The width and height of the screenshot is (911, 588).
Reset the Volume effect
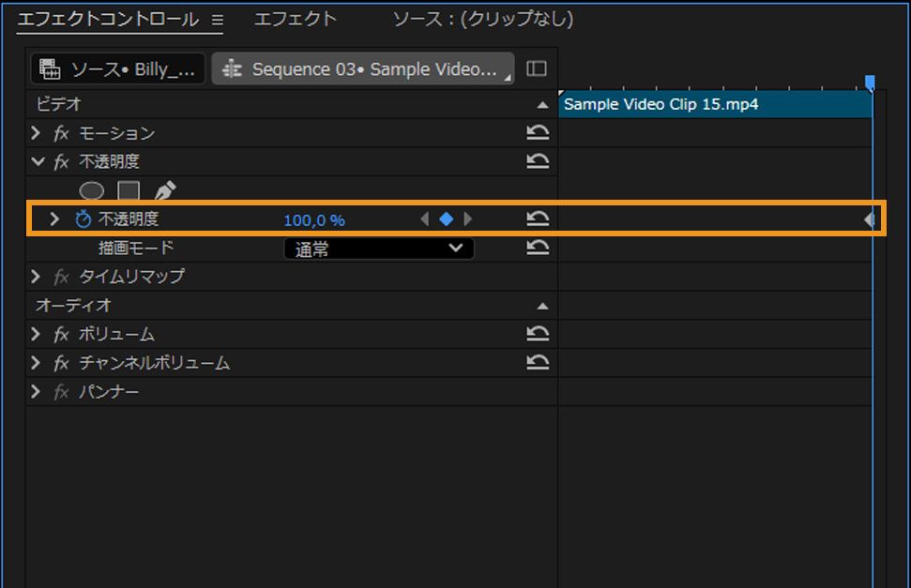pos(538,334)
